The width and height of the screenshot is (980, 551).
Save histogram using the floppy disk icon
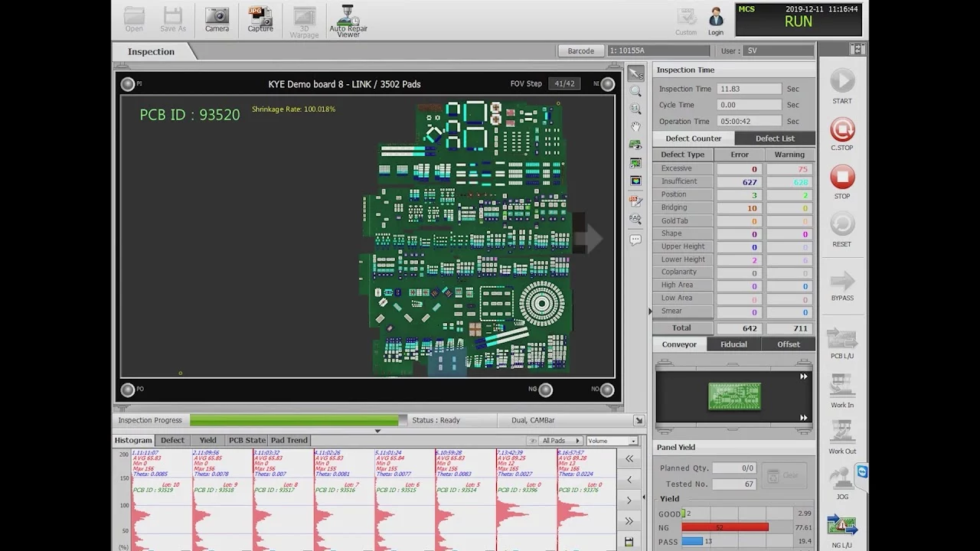[x=629, y=542]
